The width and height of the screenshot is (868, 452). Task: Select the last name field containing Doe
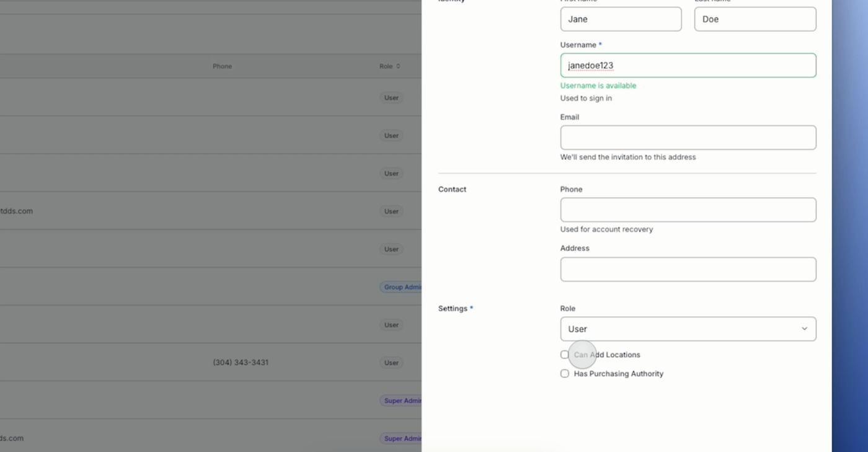[x=755, y=19]
